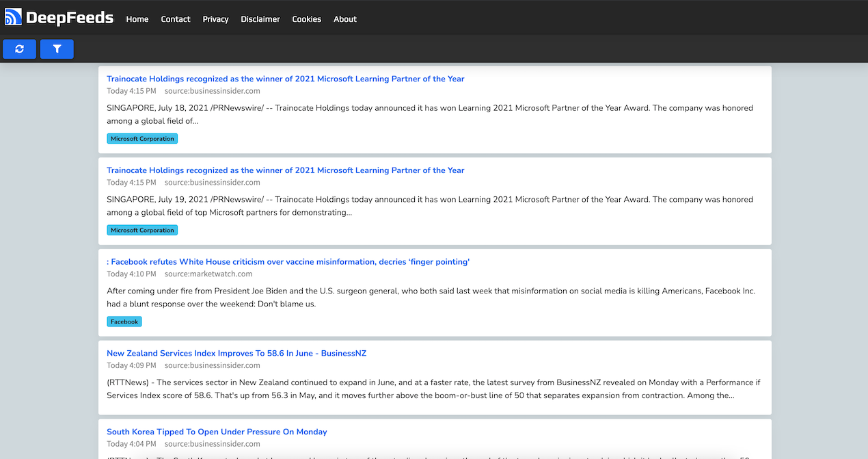Click the summary starting SINGAPORE, July 18
This screenshot has height=459, width=868.
tap(430, 114)
